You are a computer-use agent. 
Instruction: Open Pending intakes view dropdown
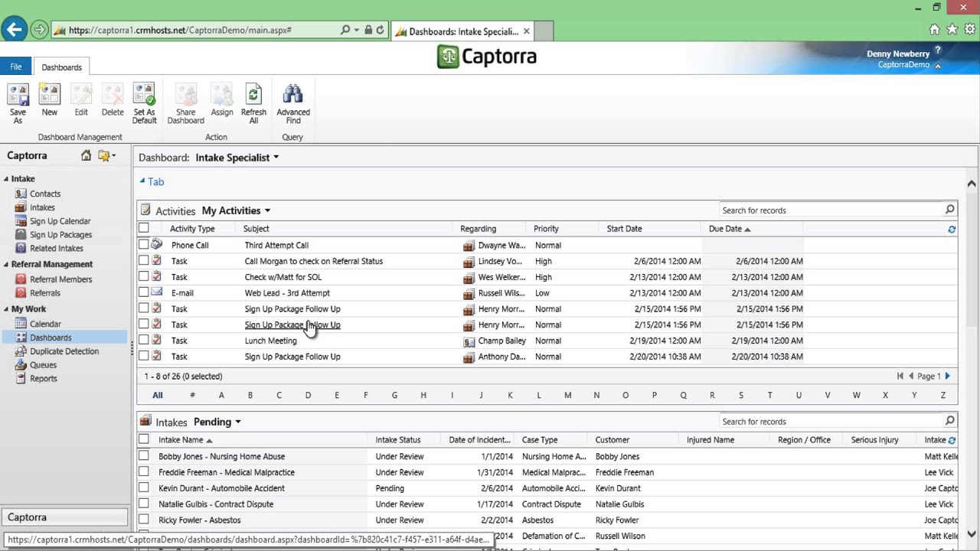tap(238, 422)
